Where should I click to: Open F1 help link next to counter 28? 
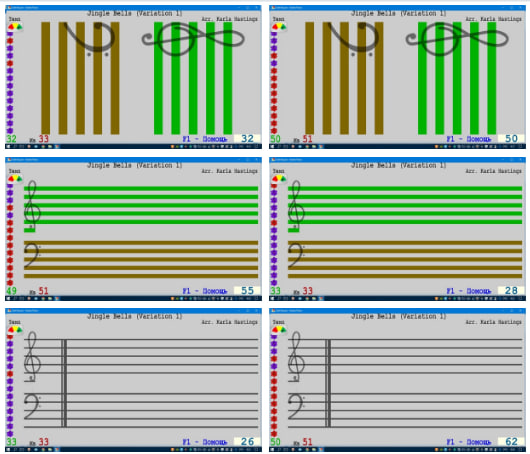[469, 291]
